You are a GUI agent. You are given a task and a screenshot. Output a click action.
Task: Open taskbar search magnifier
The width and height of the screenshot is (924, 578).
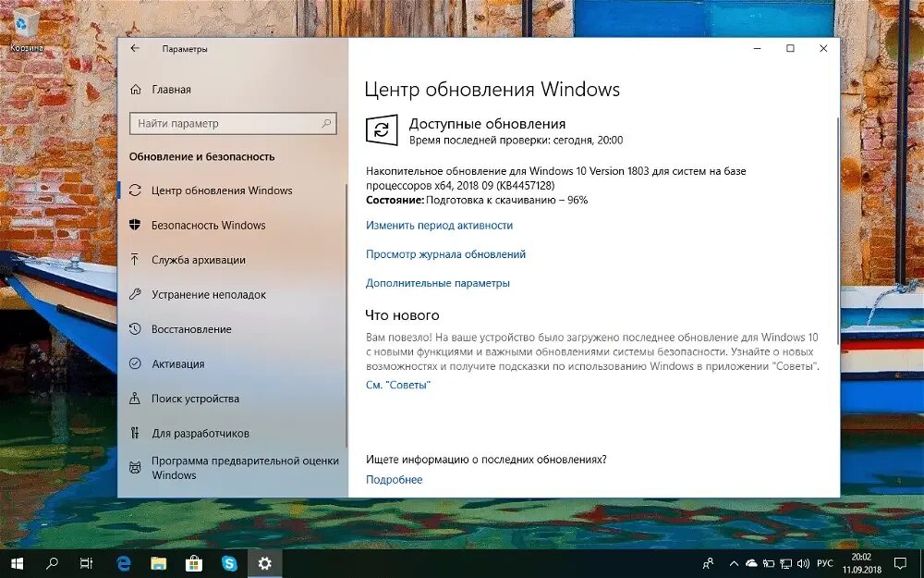(53, 563)
